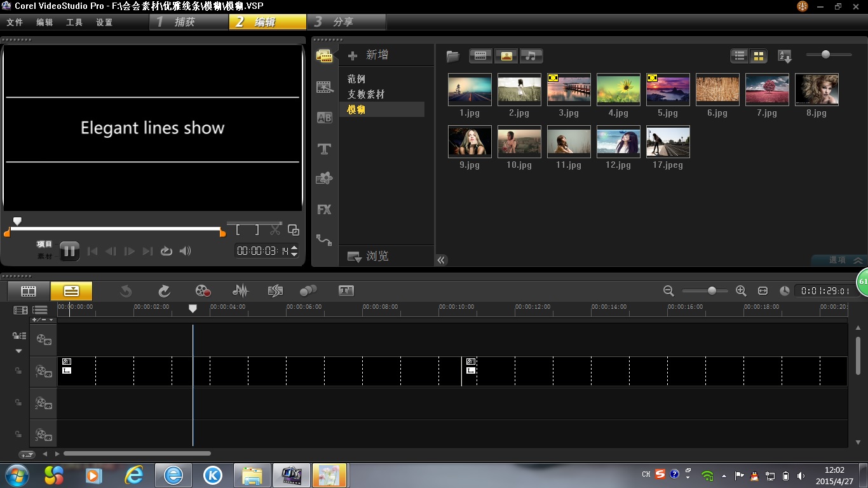Open the Transitions library icon
Viewport: 868px width, 488px height.
point(325,87)
